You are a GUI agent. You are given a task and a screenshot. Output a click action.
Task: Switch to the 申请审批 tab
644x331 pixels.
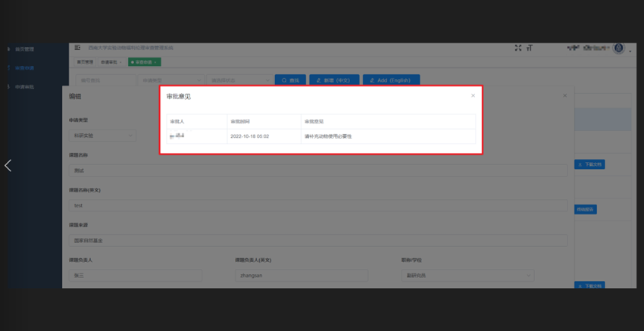click(111, 62)
